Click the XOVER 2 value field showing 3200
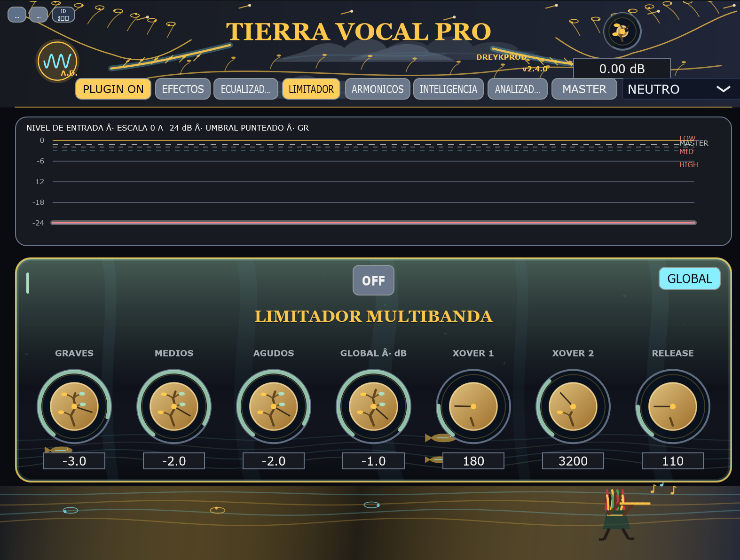740x560 pixels. (573, 461)
